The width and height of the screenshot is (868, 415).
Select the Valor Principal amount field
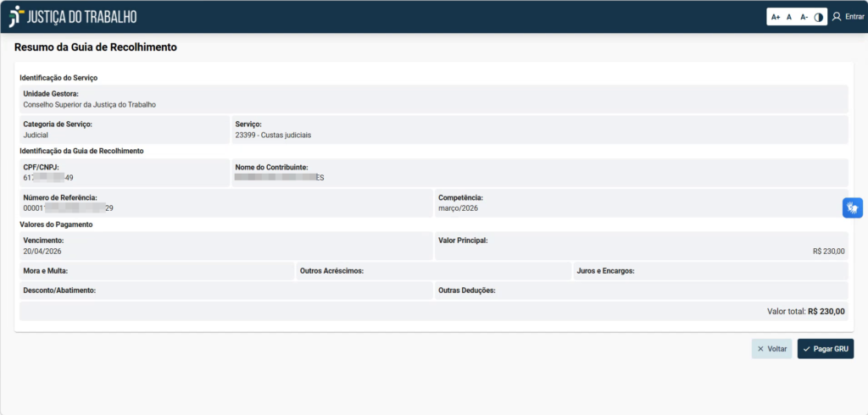(x=640, y=246)
